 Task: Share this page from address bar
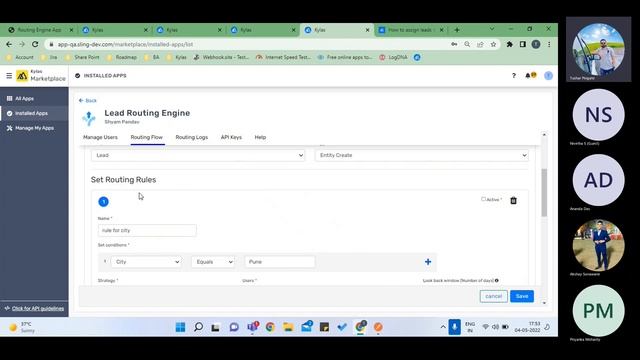(480, 44)
